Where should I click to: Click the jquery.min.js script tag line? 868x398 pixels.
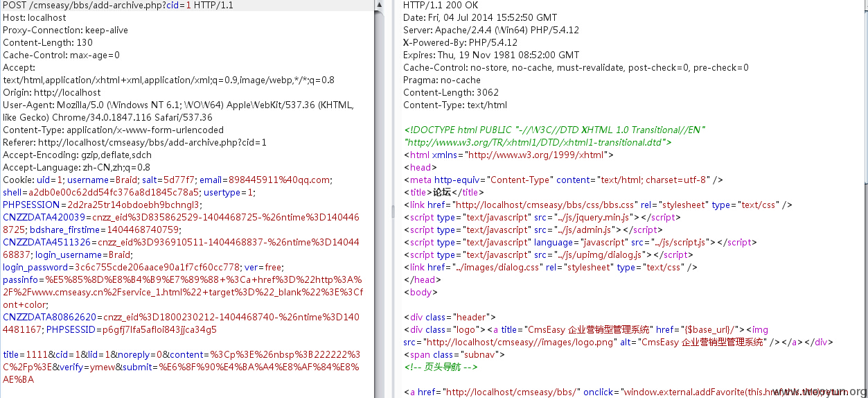point(542,217)
